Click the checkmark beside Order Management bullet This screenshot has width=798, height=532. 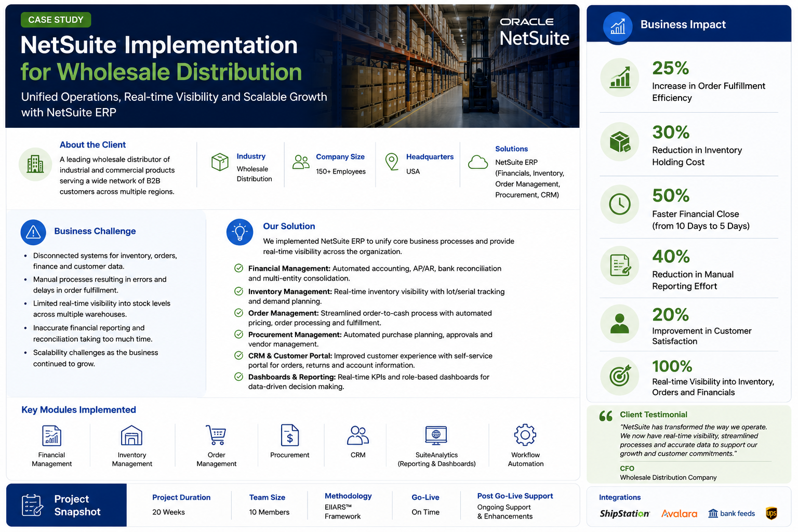coord(238,313)
